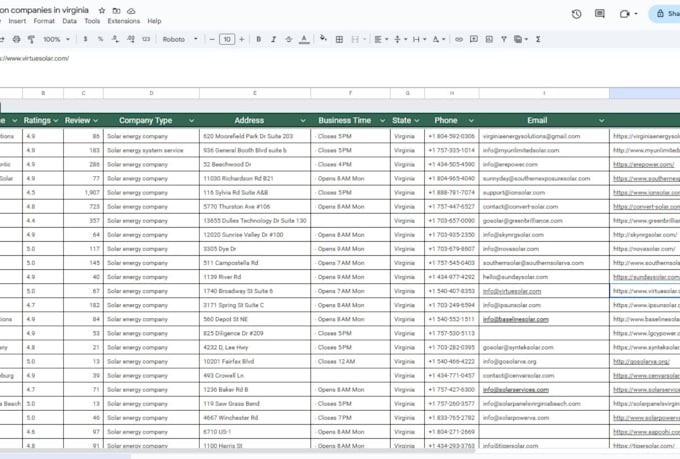This screenshot has height=459, width=680.
Task: Check the cloud save status icon
Action: 131,10
